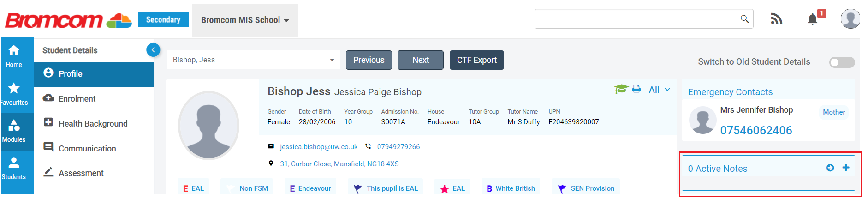Click the CTF Export button
868x206 pixels.
[476, 60]
